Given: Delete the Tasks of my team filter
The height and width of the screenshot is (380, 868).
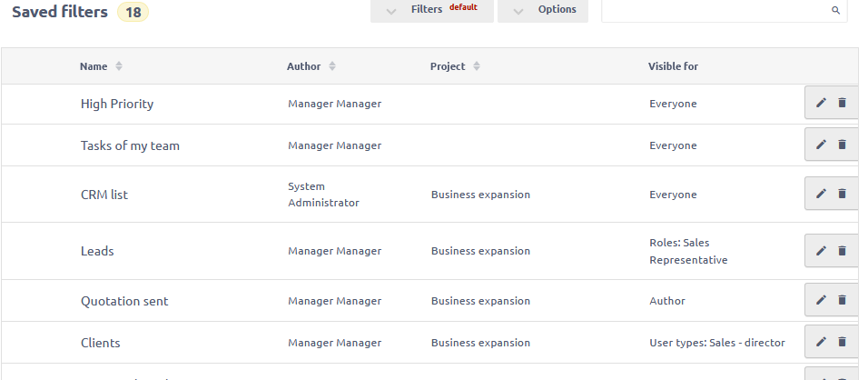Looking at the screenshot, I should coord(842,145).
